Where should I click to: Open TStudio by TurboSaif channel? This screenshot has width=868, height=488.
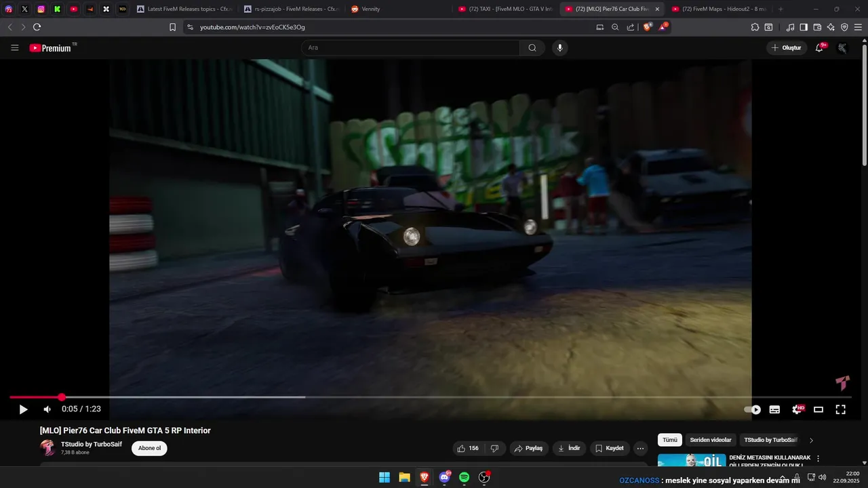(92, 445)
